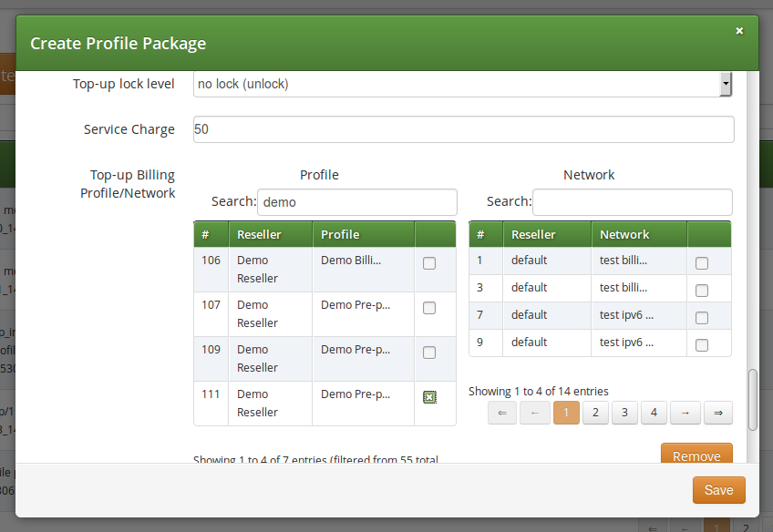The height and width of the screenshot is (532, 773).
Task: Click the Remove button
Action: [x=696, y=455]
